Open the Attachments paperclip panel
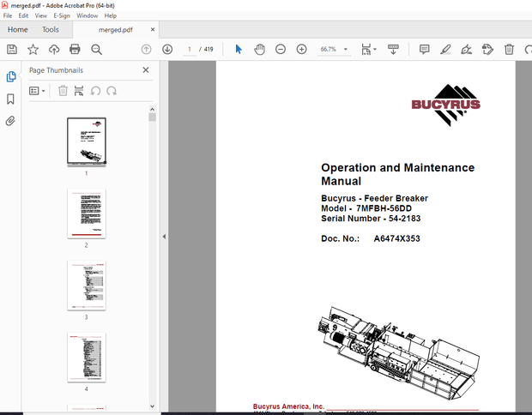Viewport: 532px width, 415px height. (x=10, y=121)
